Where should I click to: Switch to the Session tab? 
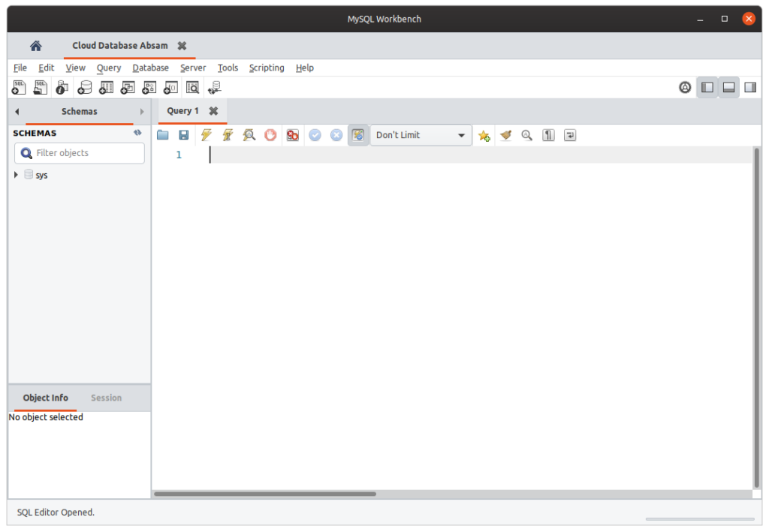tap(106, 398)
